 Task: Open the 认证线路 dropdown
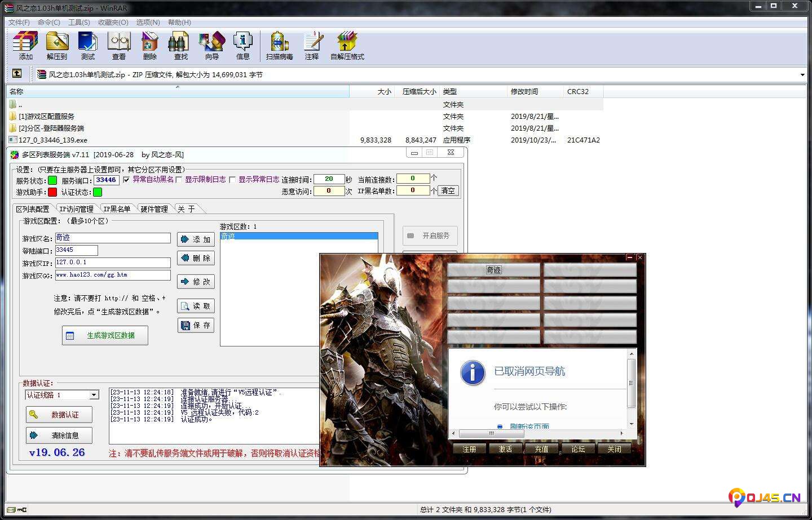click(94, 395)
